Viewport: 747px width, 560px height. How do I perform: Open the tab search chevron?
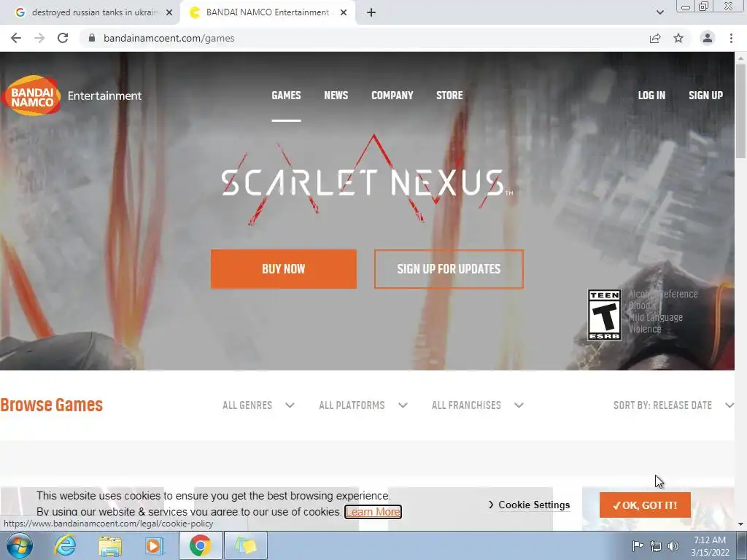[659, 12]
